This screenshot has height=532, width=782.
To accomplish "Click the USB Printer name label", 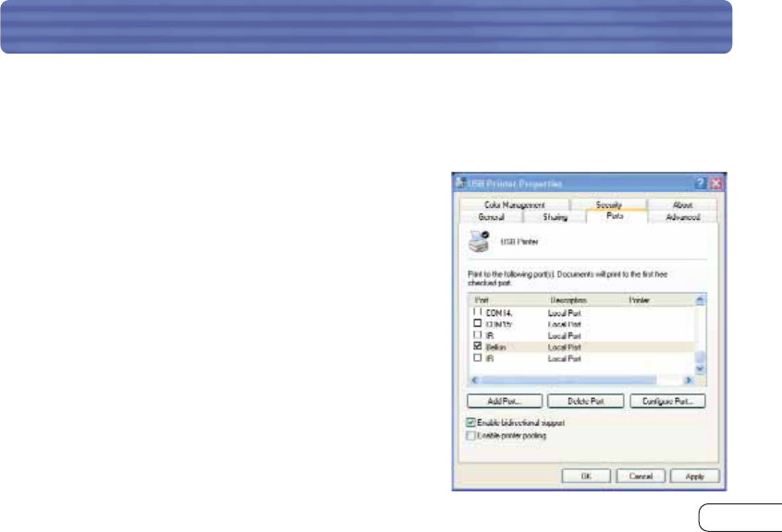I will (x=519, y=242).
